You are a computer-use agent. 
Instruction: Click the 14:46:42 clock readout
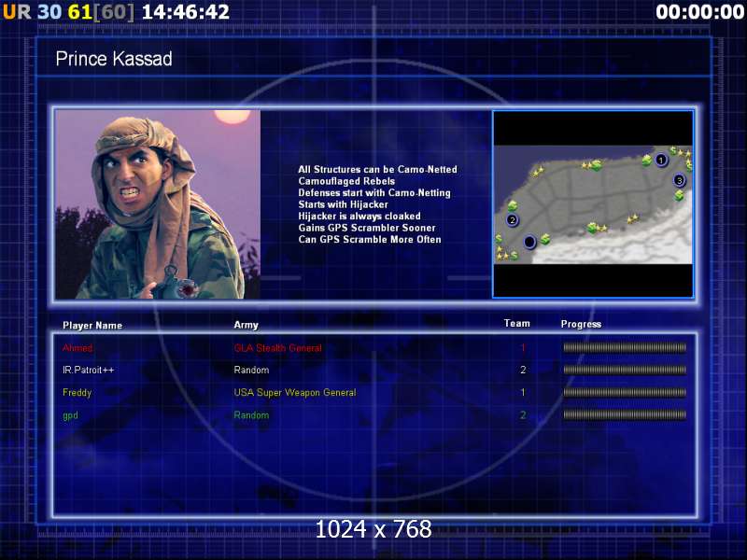click(186, 12)
